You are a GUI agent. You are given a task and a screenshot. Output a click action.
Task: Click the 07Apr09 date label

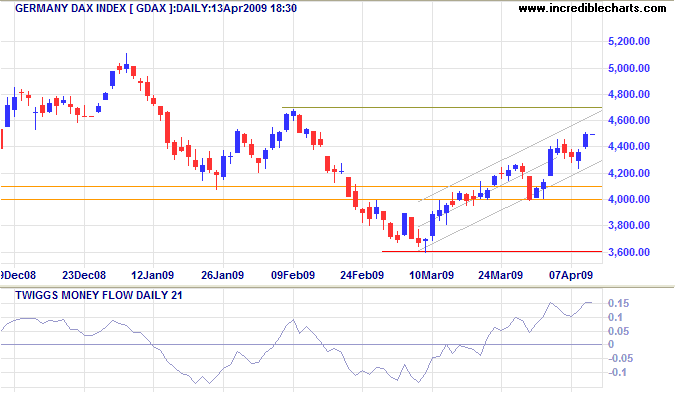tap(571, 275)
